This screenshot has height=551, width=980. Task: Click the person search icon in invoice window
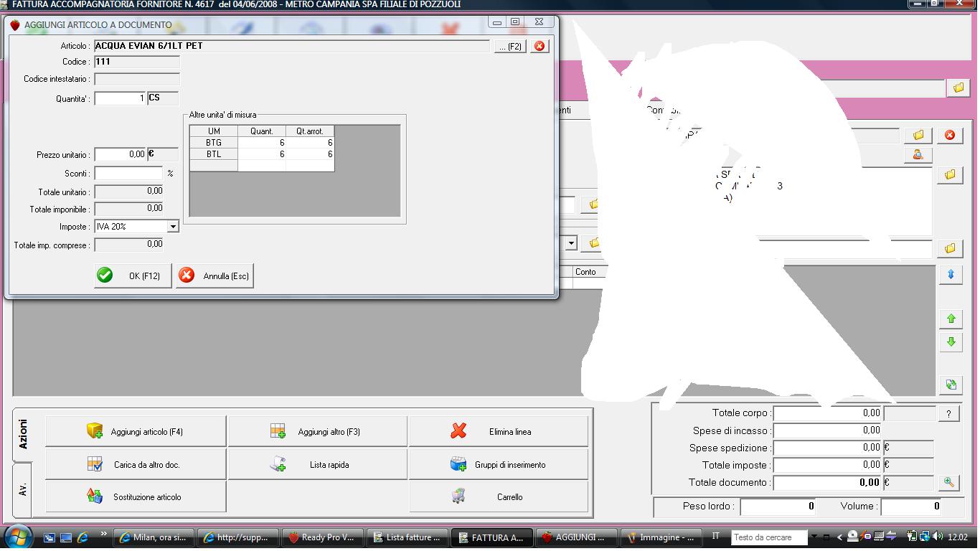918,154
